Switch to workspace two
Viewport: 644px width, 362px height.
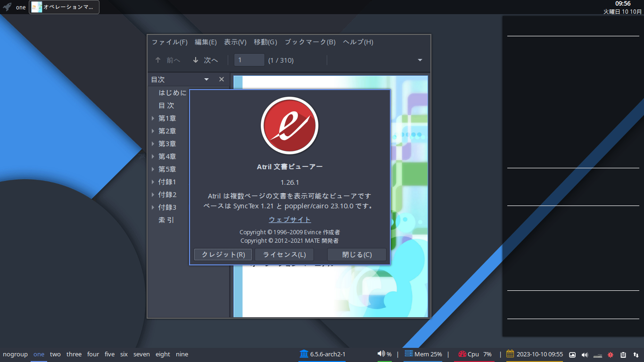(55, 354)
